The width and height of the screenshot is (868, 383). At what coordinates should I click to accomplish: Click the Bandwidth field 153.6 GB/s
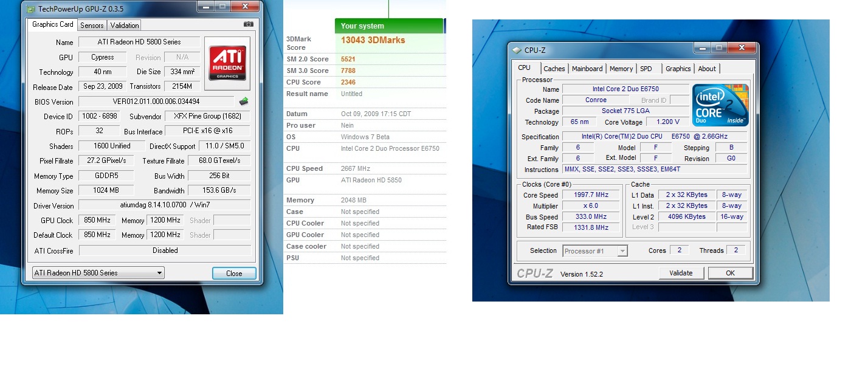(219, 190)
